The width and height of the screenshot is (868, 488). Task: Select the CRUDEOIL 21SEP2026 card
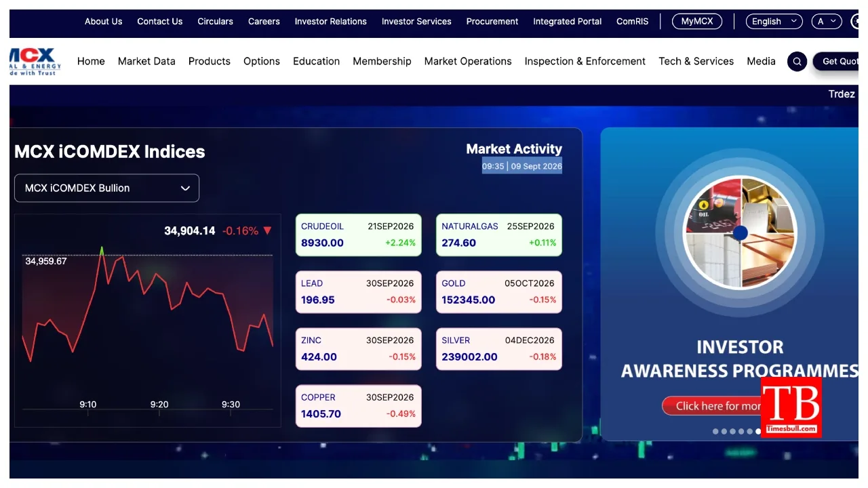(359, 235)
